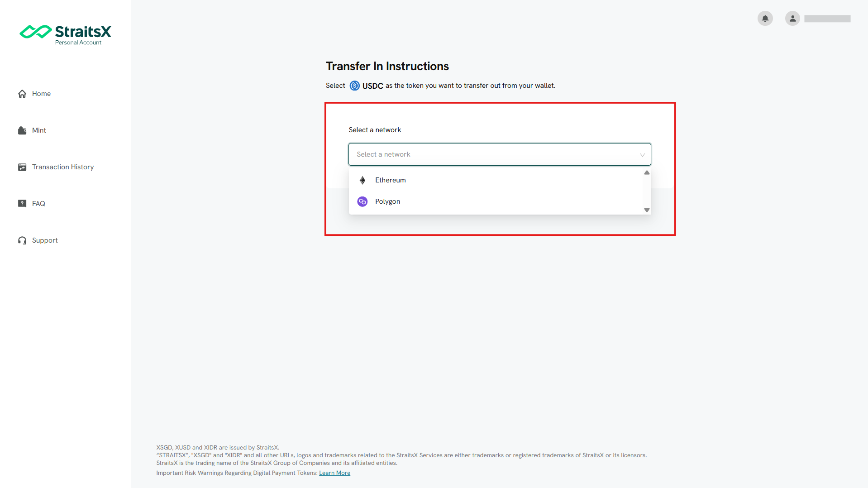The image size is (868, 488).
Task: Click the Transaction History icon
Action: pos(22,167)
